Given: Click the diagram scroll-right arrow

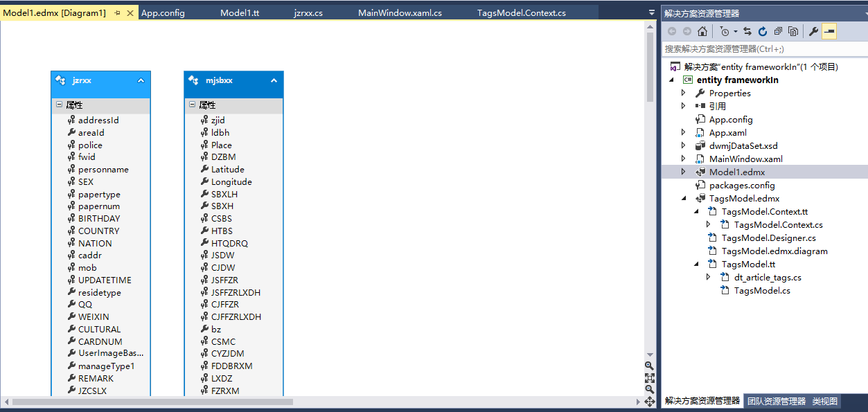Looking at the screenshot, I should coord(638,402).
